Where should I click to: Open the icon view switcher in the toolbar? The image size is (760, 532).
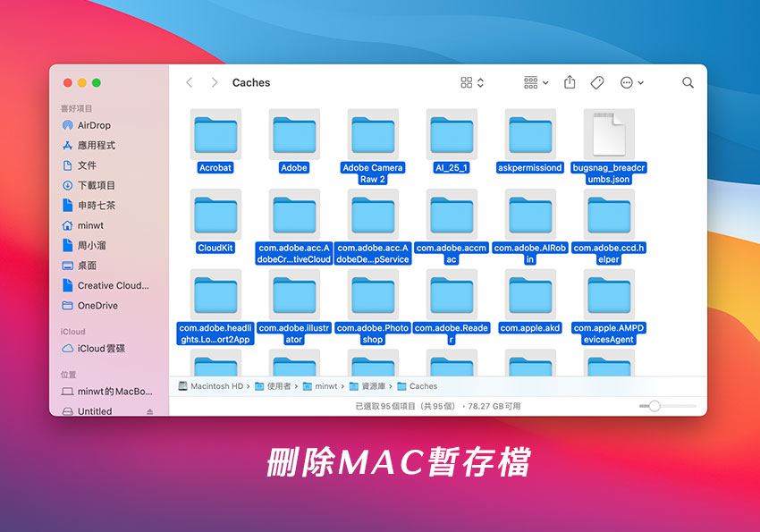472,83
